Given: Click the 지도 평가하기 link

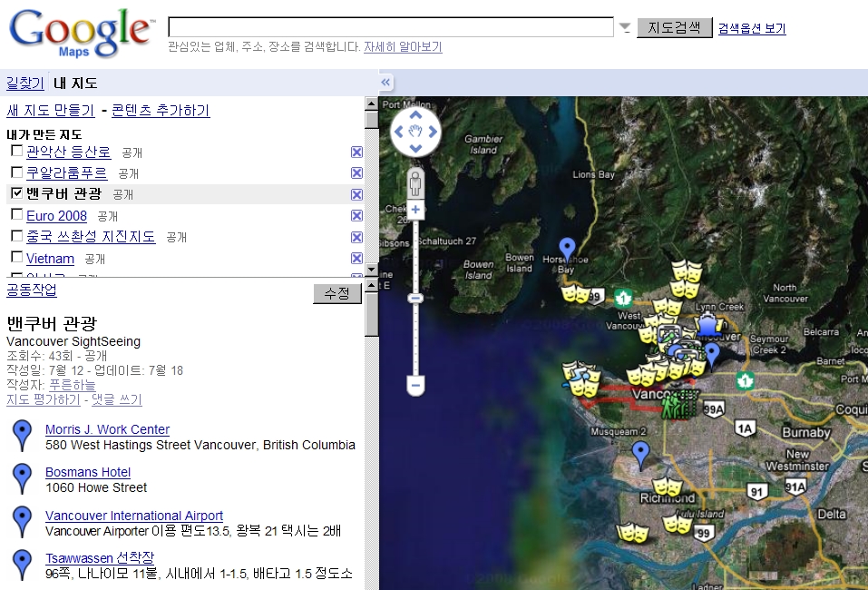Looking at the screenshot, I should [44, 399].
